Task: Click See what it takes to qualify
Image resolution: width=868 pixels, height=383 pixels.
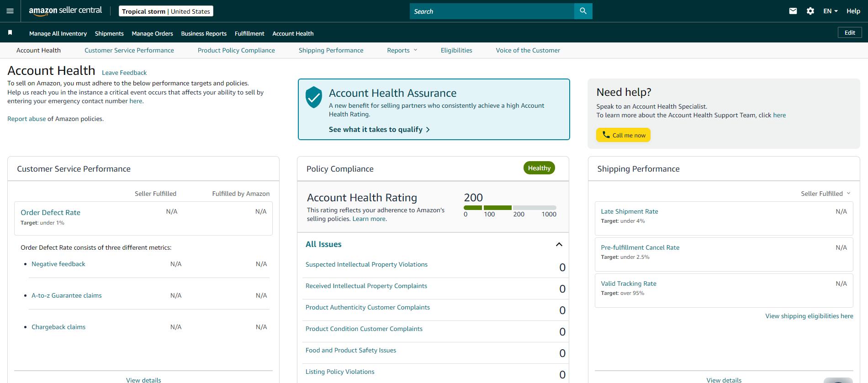Action: click(379, 130)
